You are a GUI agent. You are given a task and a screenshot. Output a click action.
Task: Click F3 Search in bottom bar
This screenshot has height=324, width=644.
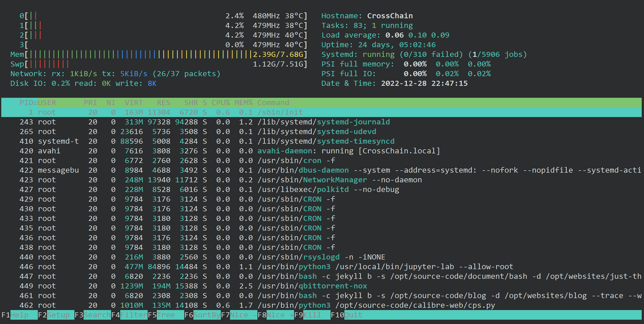(x=97, y=315)
